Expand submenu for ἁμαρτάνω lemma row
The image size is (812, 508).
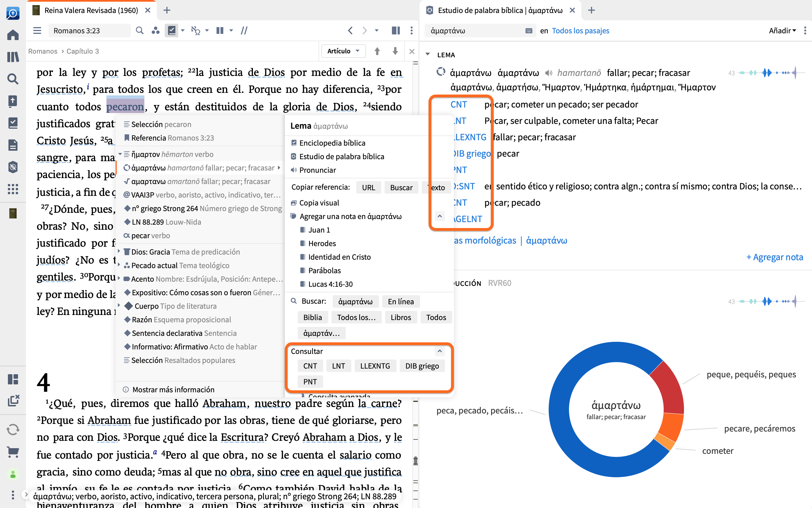[x=279, y=167]
